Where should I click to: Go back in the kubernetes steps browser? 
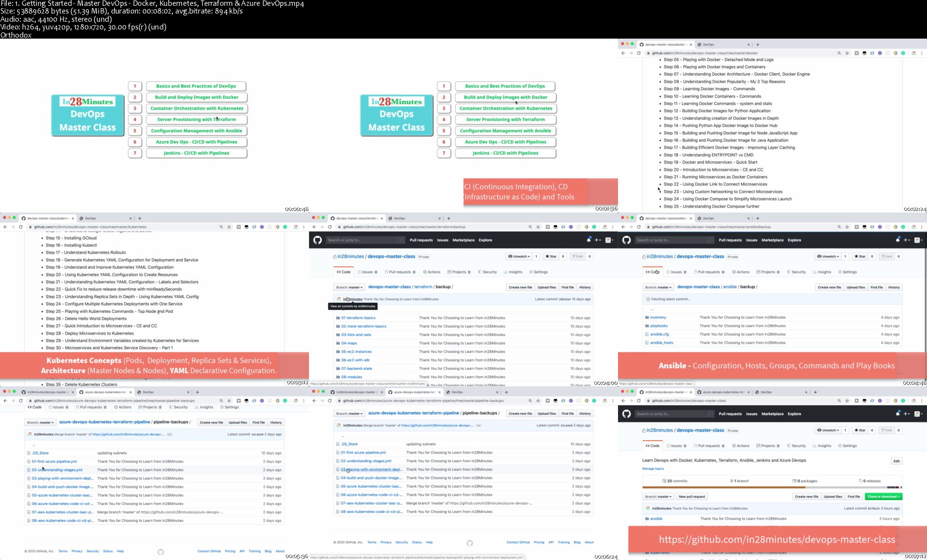pos(5,227)
